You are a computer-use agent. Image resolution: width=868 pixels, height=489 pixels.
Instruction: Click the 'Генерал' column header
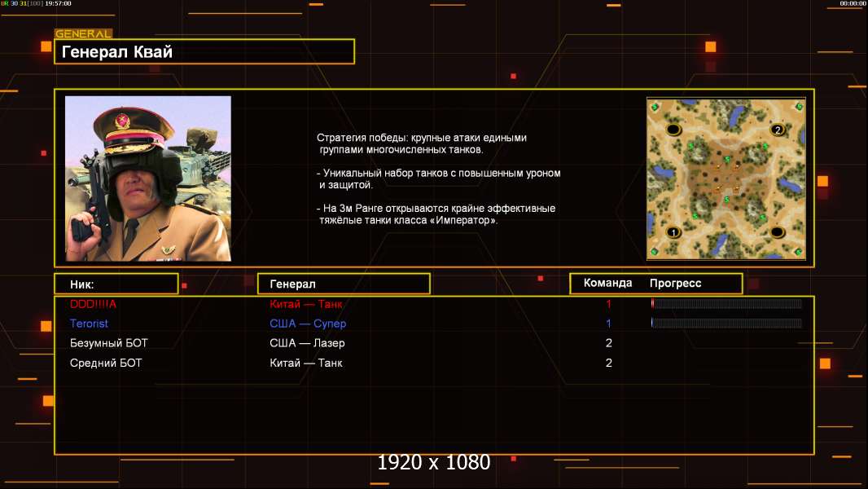click(344, 284)
